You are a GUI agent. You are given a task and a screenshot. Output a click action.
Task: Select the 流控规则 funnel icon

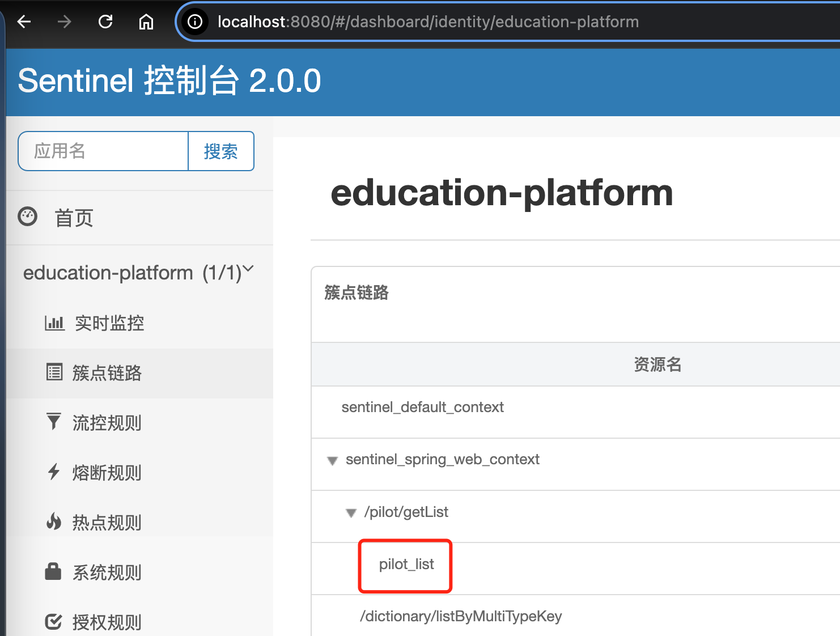pyautogui.click(x=54, y=422)
